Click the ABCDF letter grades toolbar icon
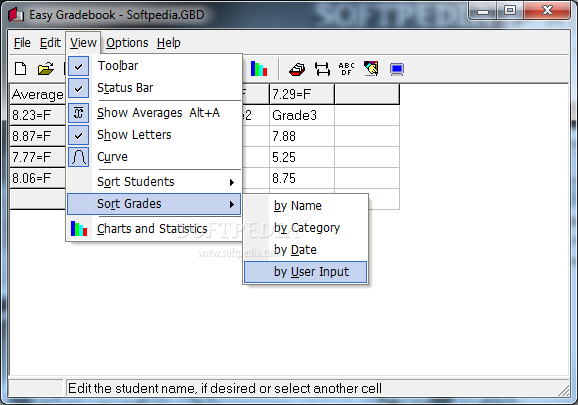Image resolution: width=578 pixels, height=405 pixels. pyautogui.click(x=347, y=69)
